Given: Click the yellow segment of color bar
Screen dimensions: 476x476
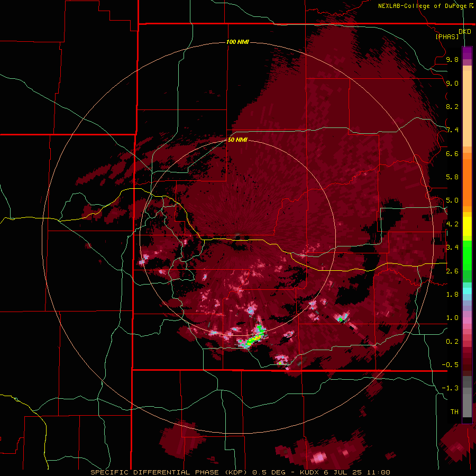Looking at the screenshot, I should click(467, 226).
